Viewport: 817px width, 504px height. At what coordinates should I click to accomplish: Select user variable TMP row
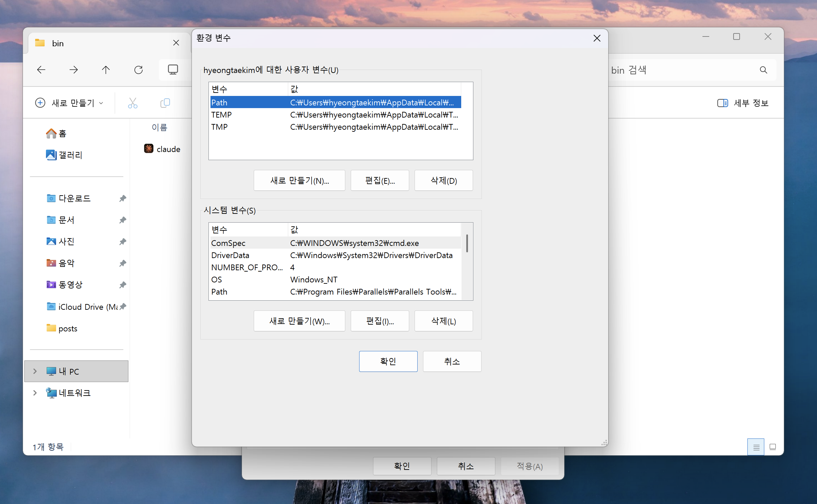tap(336, 127)
